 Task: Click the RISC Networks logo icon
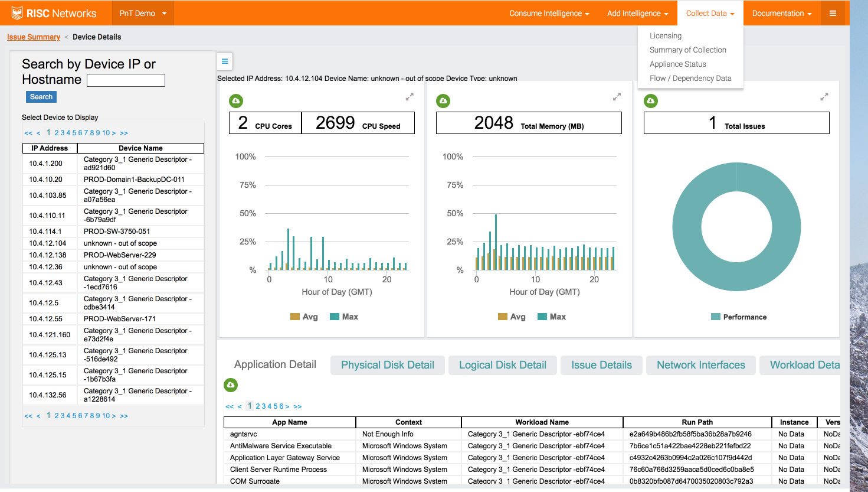tap(18, 13)
